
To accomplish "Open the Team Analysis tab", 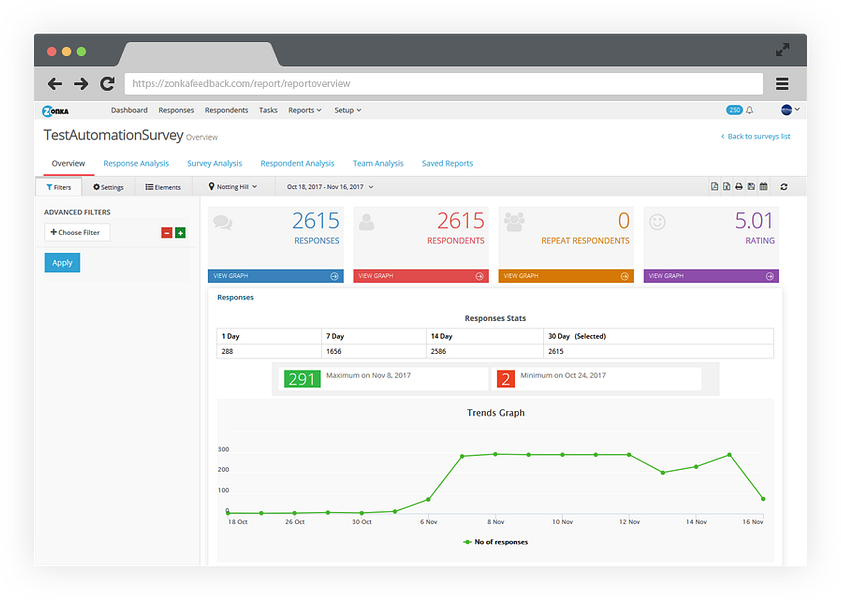I will (x=378, y=164).
